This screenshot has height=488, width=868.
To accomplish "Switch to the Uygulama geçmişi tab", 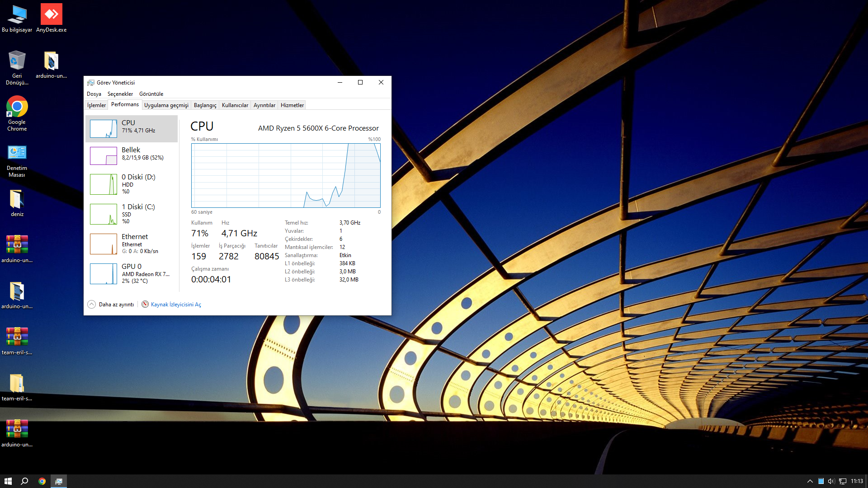I will tap(166, 105).
